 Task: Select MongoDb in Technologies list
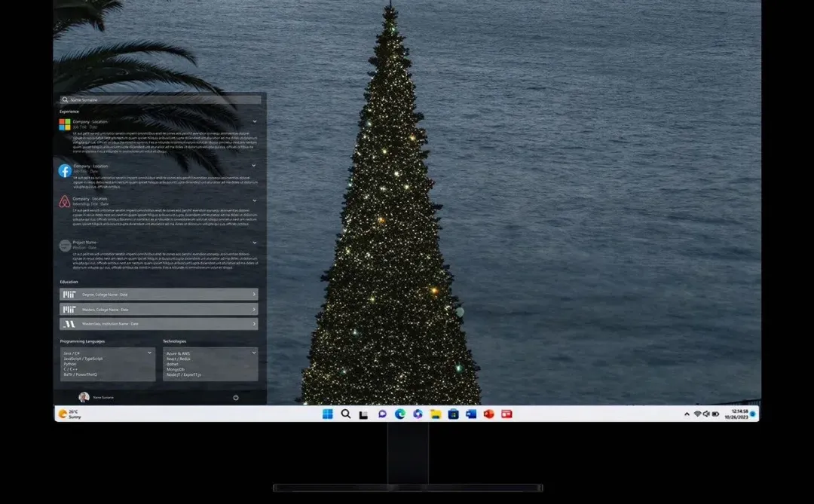tap(176, 370)
